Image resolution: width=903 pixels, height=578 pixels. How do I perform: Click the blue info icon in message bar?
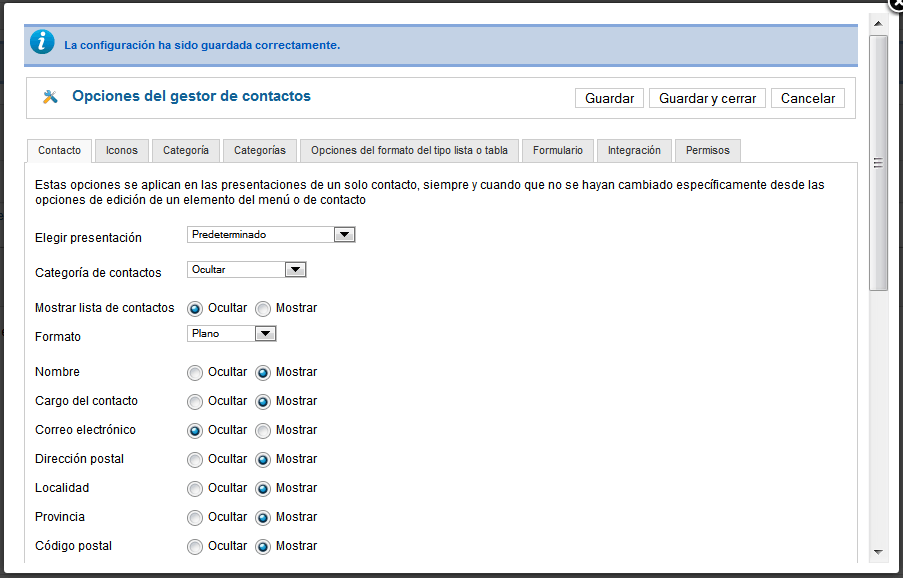42,43
